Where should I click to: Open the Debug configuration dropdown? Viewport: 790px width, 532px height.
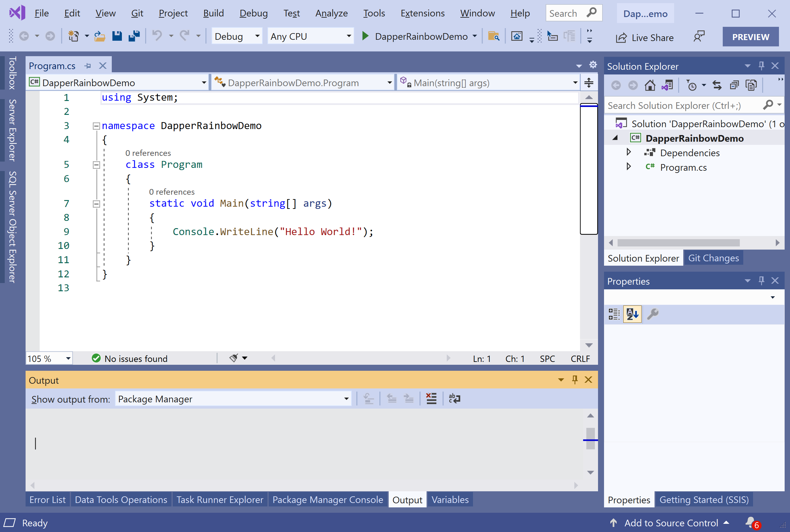pyautogui.click(x=236, y=36)
